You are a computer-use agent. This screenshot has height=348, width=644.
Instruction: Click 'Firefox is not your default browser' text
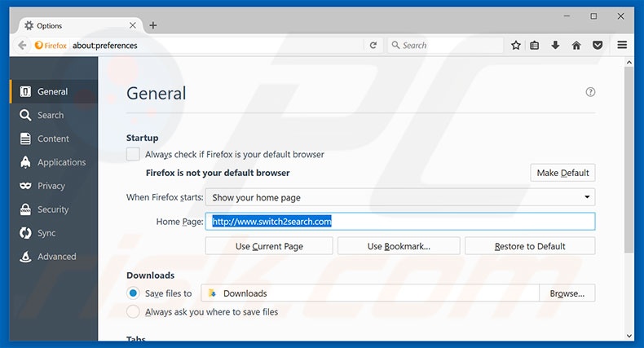218,173
